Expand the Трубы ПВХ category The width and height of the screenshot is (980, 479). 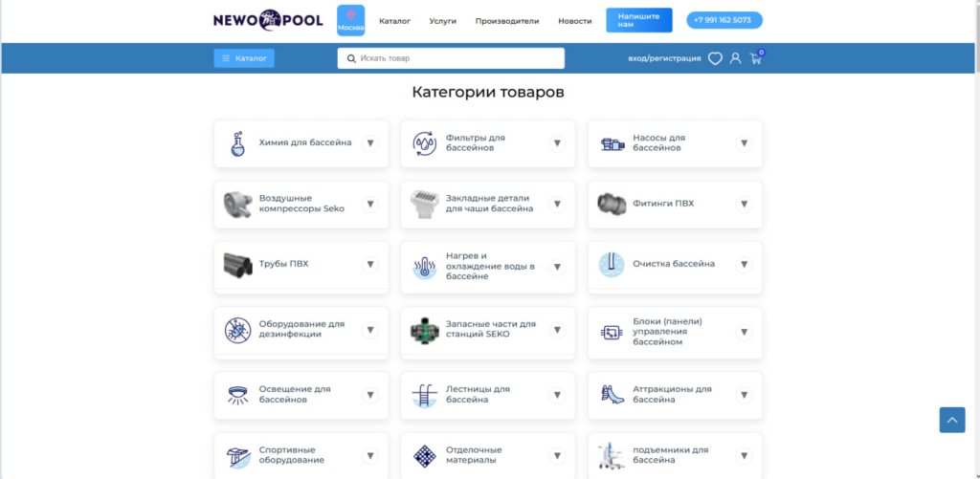[370, 265]
